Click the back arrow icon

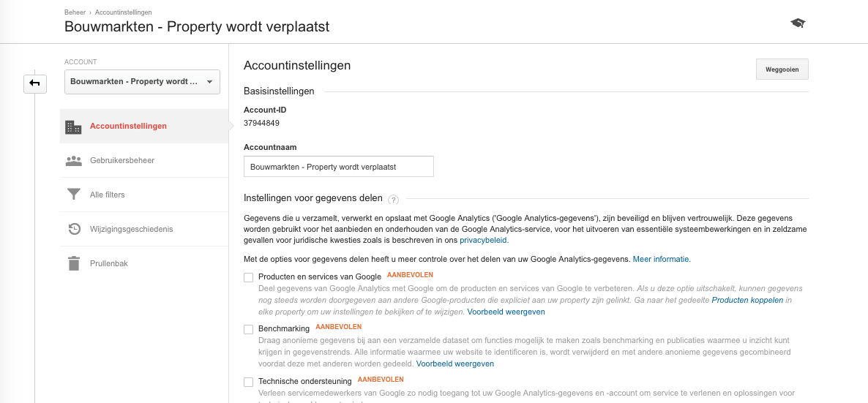pyautogui.click(x=35, y=83)
